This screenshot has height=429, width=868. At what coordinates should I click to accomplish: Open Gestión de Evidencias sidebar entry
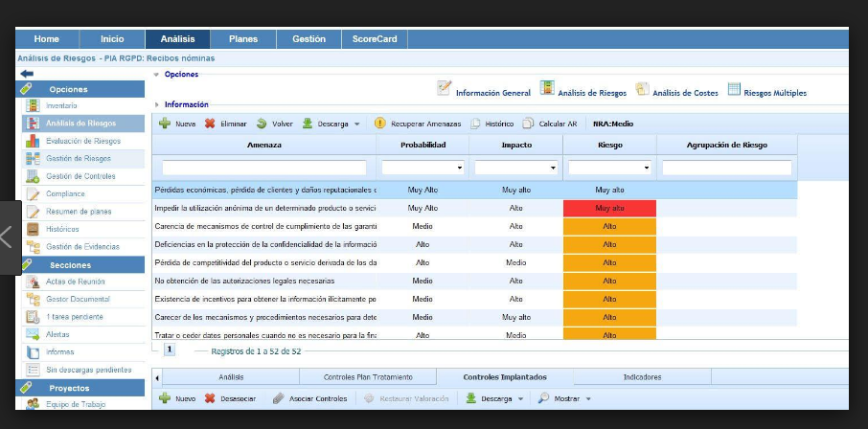pos(83,247)
